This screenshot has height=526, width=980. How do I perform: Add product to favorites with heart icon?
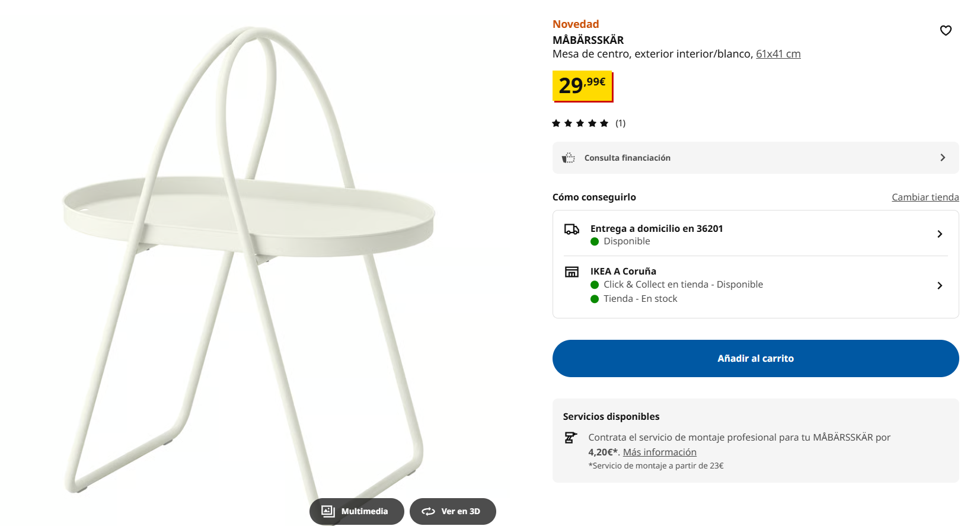[946, 30]
